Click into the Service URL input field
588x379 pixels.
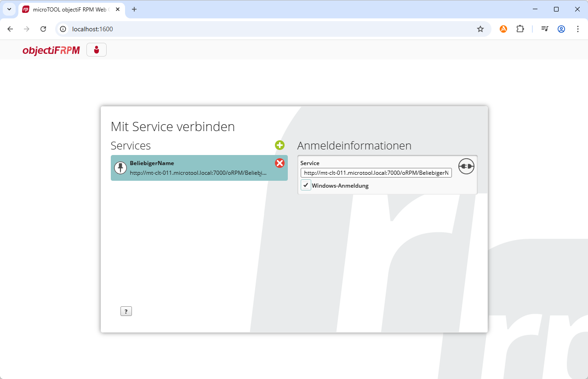pyautogui.click(x=376, y=173)
